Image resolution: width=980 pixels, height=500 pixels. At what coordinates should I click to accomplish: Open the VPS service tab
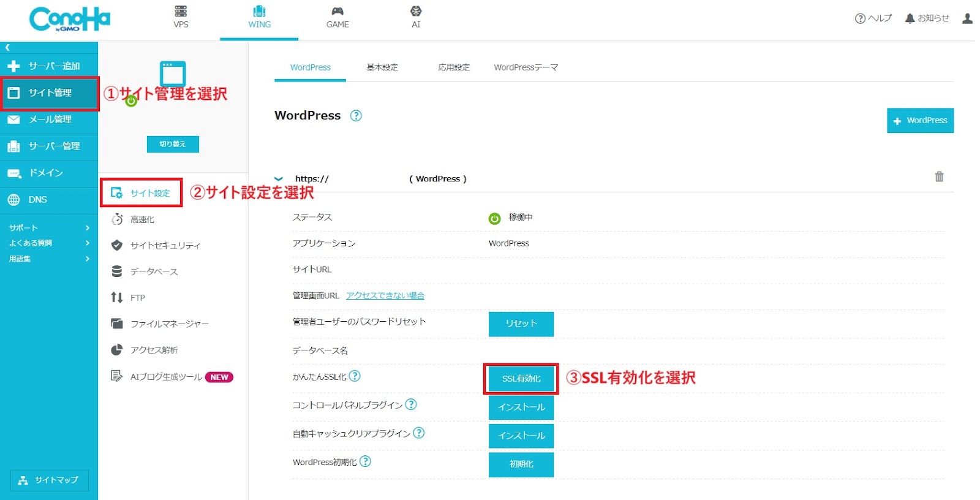[x=181, y=17]
